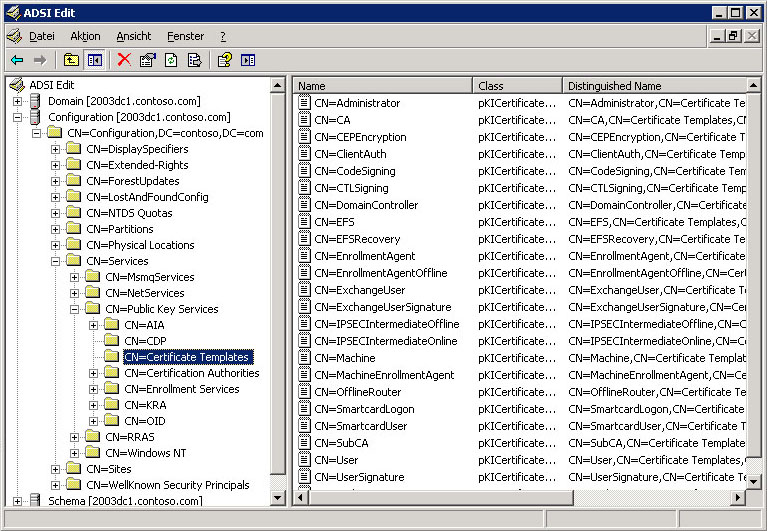Expand the CN=RRAS node

[74, 437]
